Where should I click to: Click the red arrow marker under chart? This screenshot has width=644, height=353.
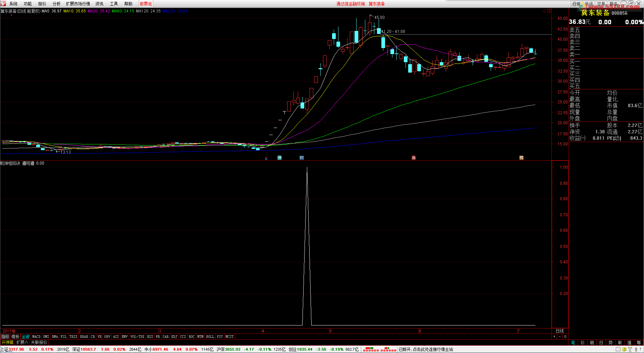[x=266, y=158]
